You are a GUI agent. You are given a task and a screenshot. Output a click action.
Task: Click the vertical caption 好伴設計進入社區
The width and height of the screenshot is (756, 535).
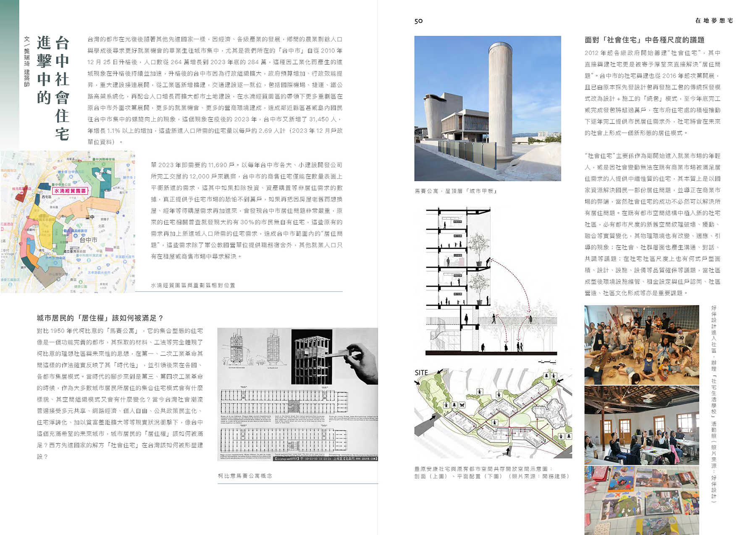point(714,329)
